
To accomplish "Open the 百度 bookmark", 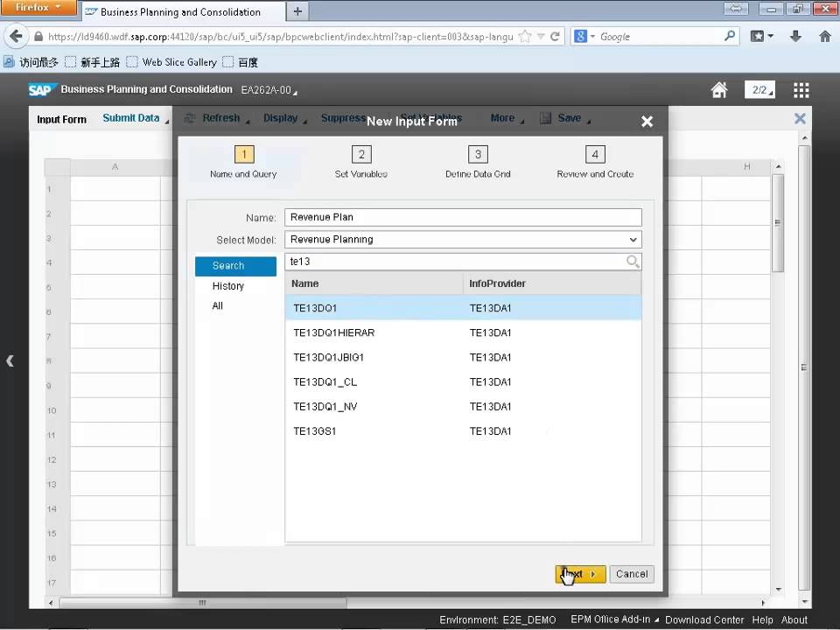I will point(241,62).
